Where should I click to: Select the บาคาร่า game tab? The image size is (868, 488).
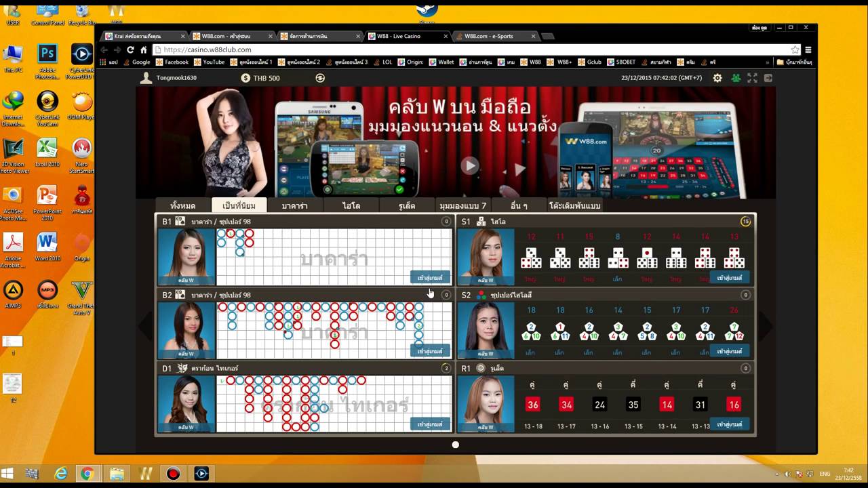pyautogui.click(x=295, y=205)
